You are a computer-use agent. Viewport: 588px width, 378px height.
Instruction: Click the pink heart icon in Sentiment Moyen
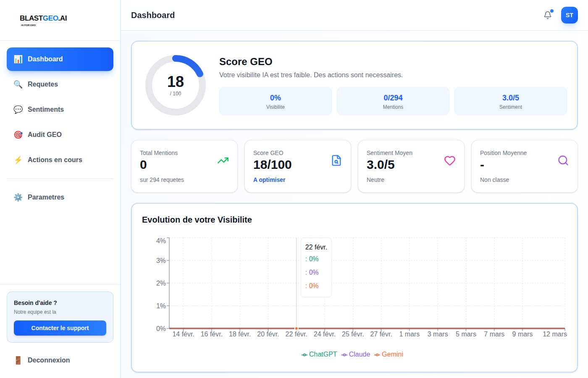click(x=450, y=160)
